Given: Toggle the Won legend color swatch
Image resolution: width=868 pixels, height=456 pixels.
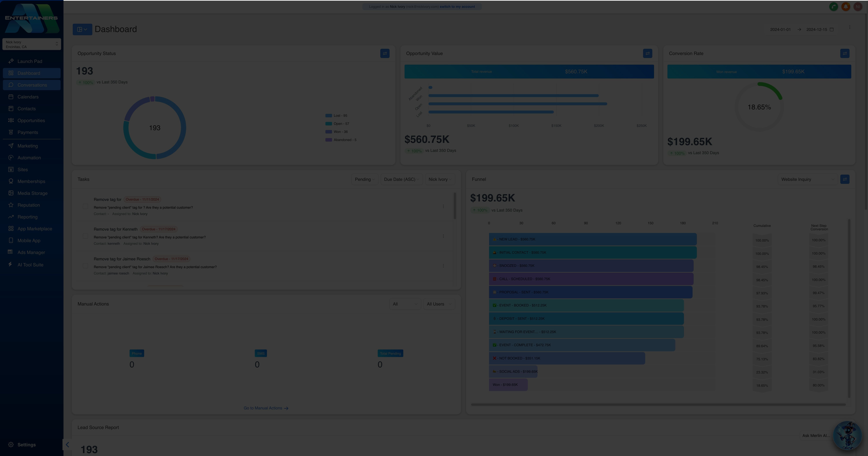Looking at the screenshot, I should (329, 132).
